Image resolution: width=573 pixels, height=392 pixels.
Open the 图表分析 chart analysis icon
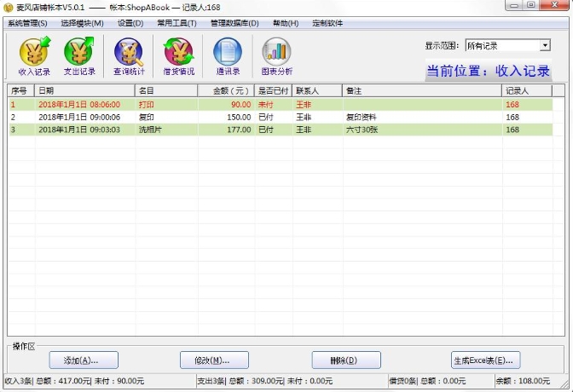276,56
